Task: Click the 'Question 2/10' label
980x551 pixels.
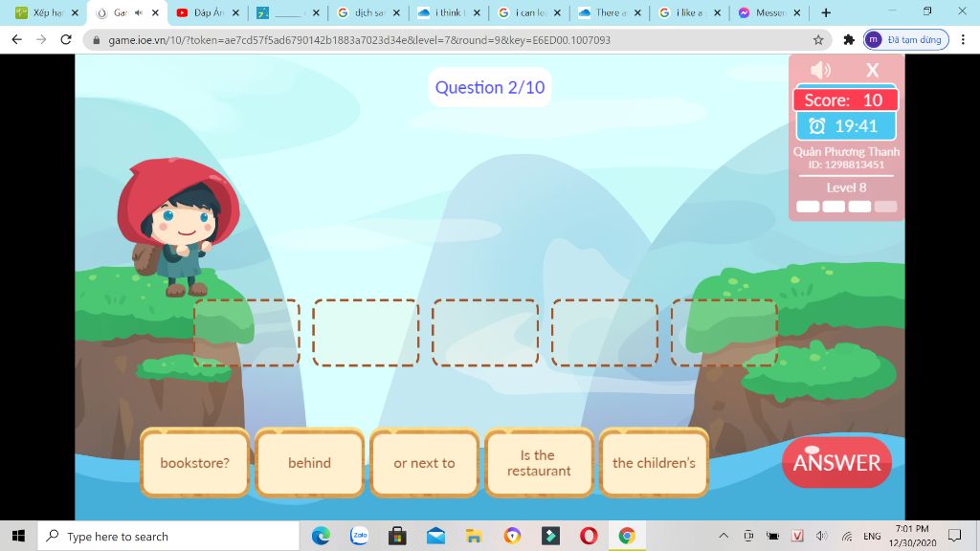Action: 490,87
